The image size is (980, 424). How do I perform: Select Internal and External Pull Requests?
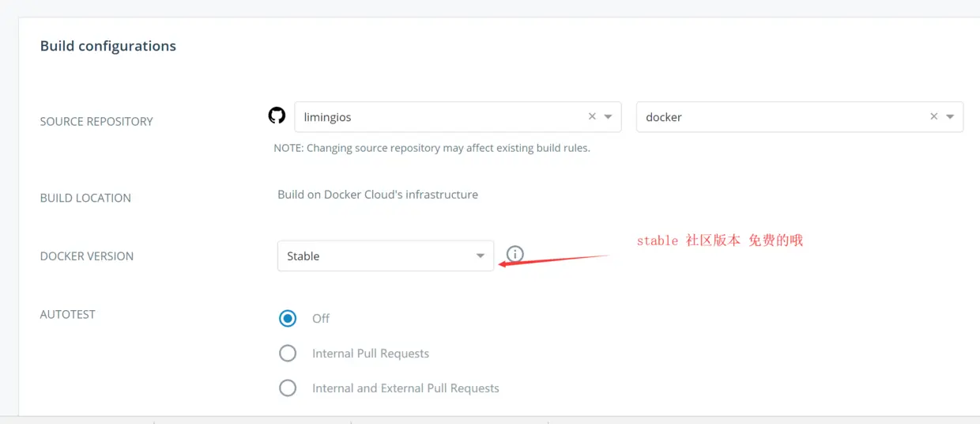288,388
